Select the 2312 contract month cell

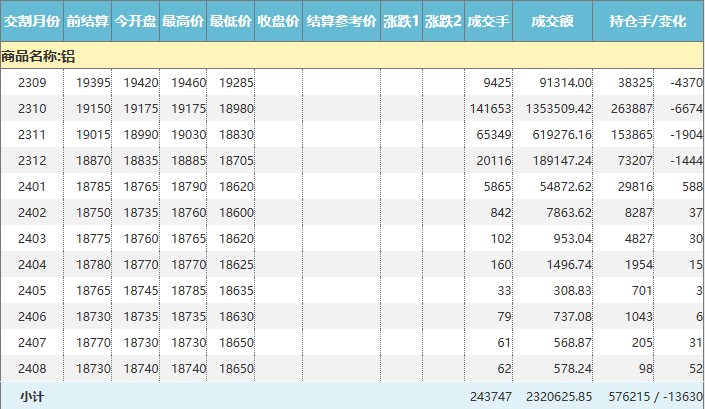pyautogui.click(x=32, y=160)
